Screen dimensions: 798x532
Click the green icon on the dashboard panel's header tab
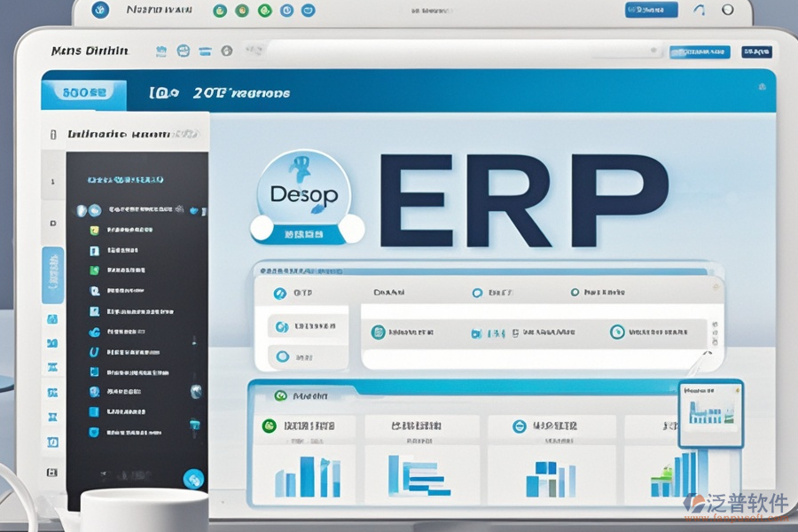click(x=281, y=396)
